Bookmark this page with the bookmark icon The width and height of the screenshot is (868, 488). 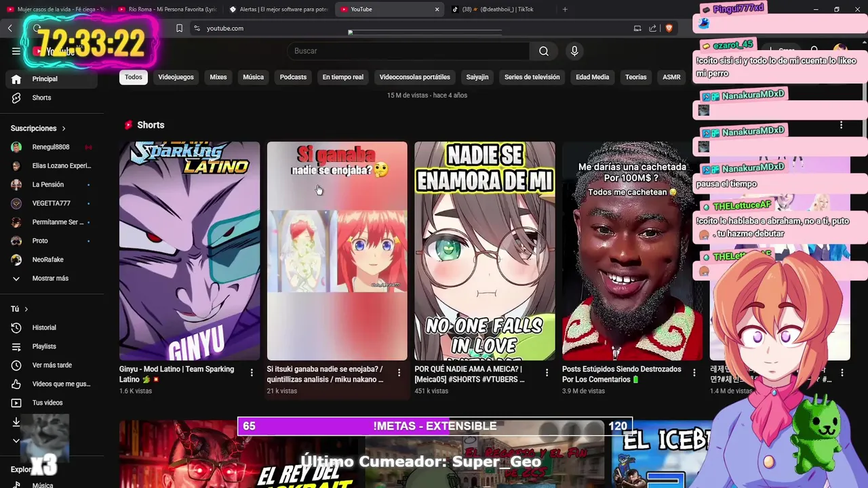click(179, 28)
